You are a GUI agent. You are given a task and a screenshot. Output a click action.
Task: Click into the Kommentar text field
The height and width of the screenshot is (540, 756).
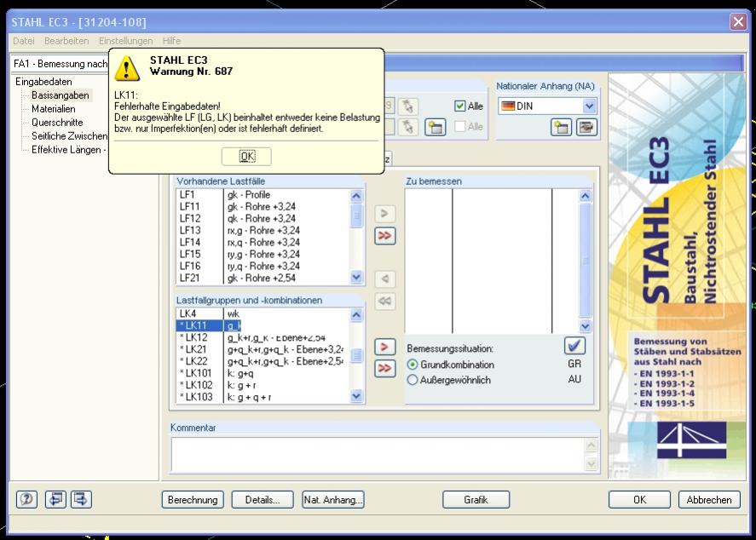click(x=378, y=454)
